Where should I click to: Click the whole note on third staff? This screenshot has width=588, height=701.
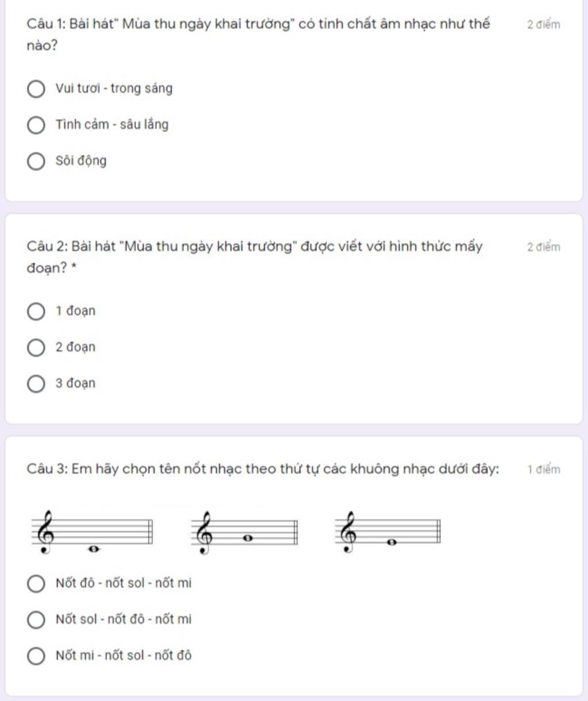[x=392, y=542]
